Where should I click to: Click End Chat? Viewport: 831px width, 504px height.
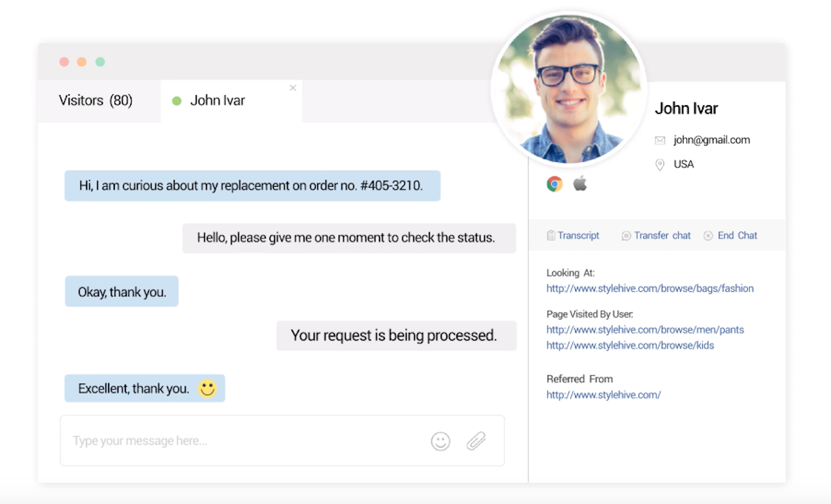coord(731,235)
